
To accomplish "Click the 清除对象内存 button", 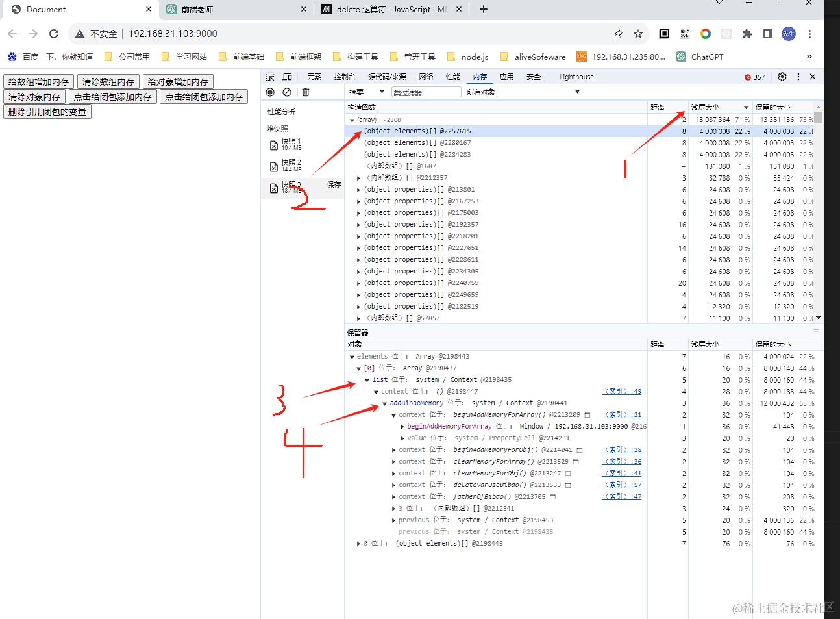I will [x=34, y=97].
